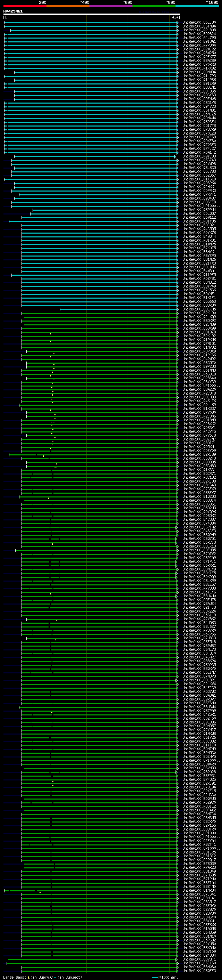Select the UniRef100_Q3MDL2 label
This screenshot has width=222, height=980.
(x=199, y=282)
